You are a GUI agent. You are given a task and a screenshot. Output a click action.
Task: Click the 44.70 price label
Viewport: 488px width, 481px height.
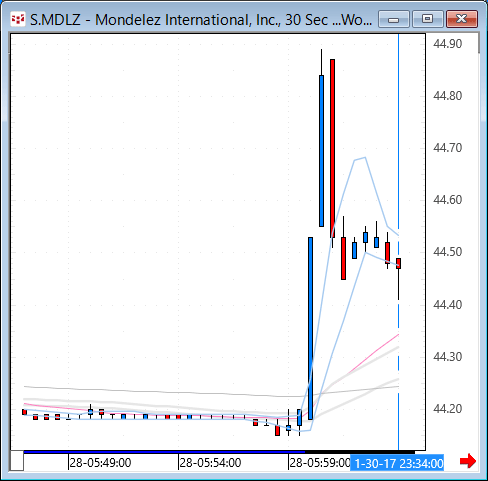tap(447, 148)
